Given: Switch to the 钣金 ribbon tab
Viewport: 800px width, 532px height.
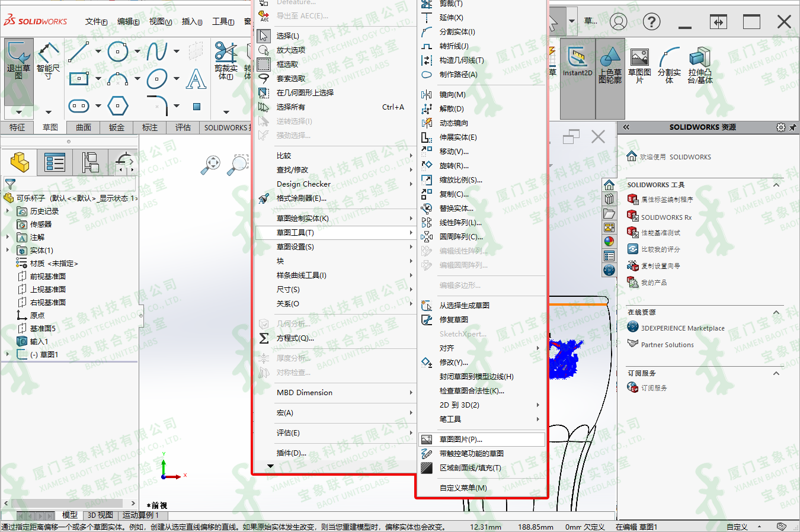Looking at the screenshot, I should click(117, 127).
